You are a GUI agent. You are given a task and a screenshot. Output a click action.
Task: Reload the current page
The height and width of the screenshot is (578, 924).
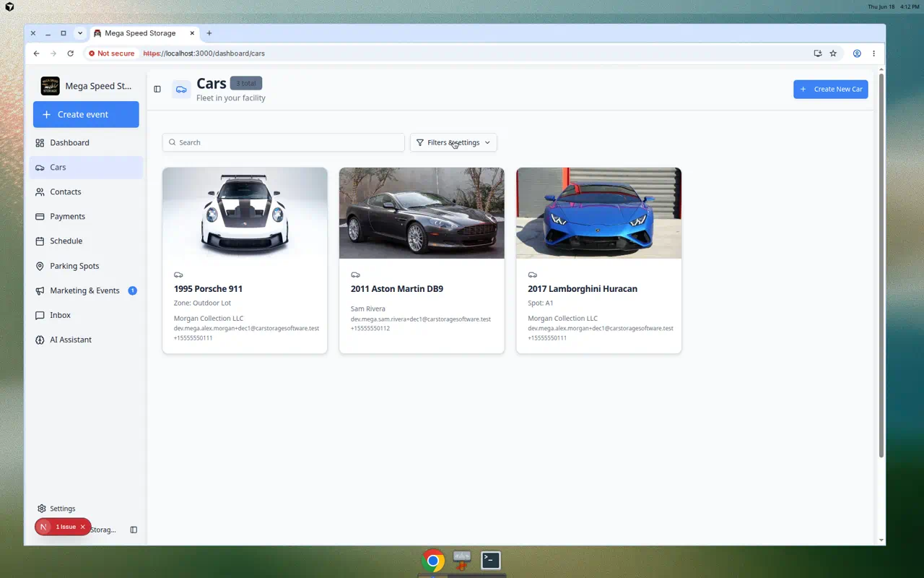70,53
